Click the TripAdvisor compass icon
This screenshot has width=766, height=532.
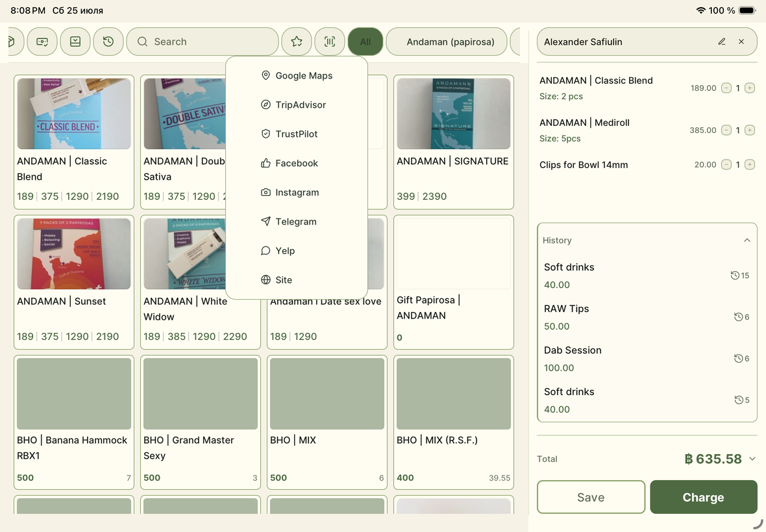coord(266,105)
